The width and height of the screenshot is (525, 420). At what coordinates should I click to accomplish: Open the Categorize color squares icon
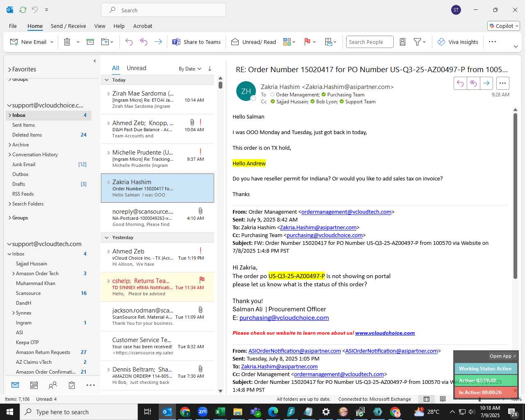(x=287, y=42)
